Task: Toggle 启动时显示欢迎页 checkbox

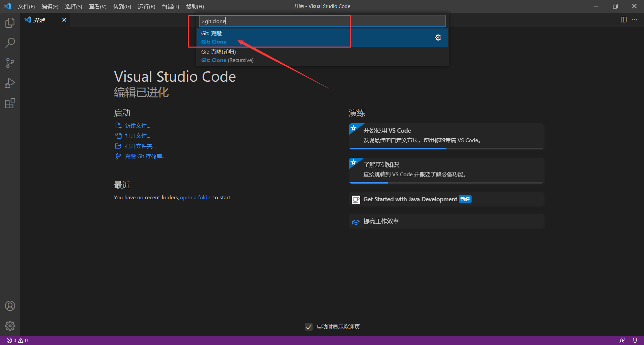Action: (x=309, y=327)
